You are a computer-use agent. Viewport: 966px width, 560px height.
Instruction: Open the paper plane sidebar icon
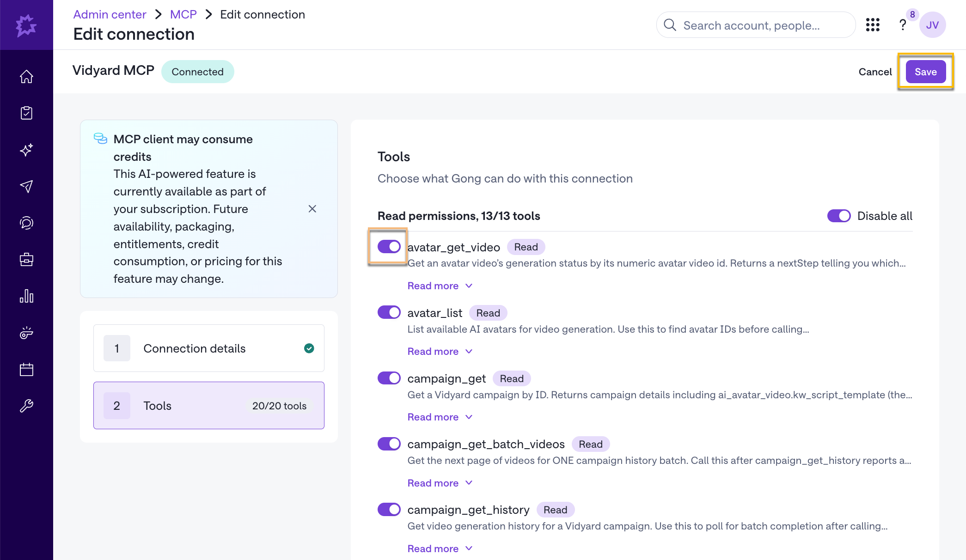click(x=26, y=186)
